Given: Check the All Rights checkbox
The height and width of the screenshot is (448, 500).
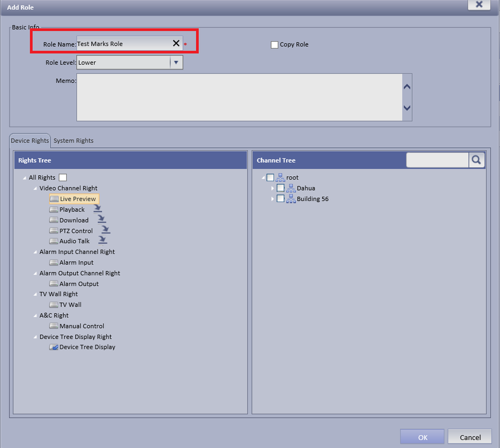Looking at the screenshot, I should (63, 177).
